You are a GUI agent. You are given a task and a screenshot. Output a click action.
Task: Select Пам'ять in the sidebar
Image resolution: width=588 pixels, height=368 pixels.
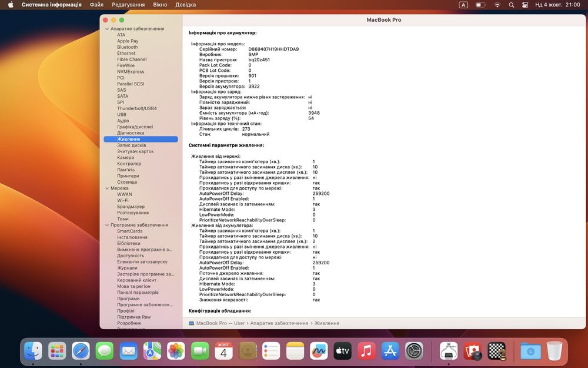click(x=126, y=170)
